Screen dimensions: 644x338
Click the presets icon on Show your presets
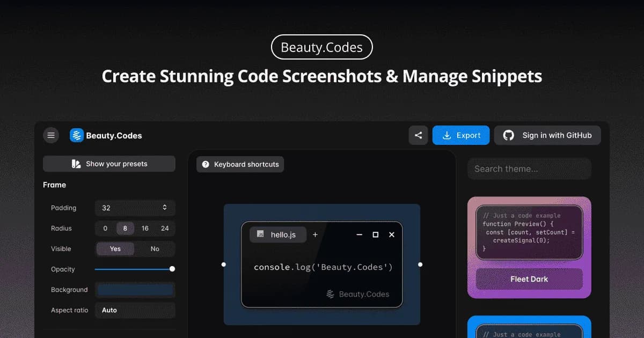tap(77, 164)
